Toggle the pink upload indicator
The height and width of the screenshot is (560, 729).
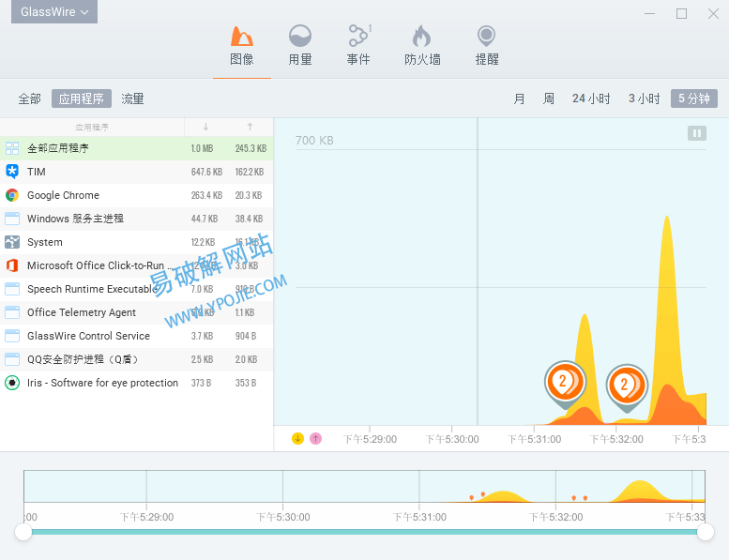coord(315,438)
